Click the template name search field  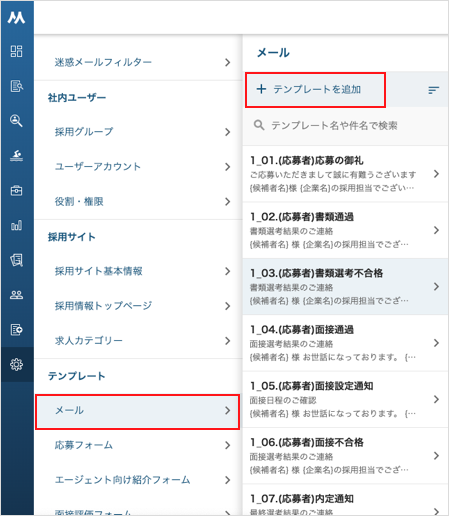coord(345,126)
